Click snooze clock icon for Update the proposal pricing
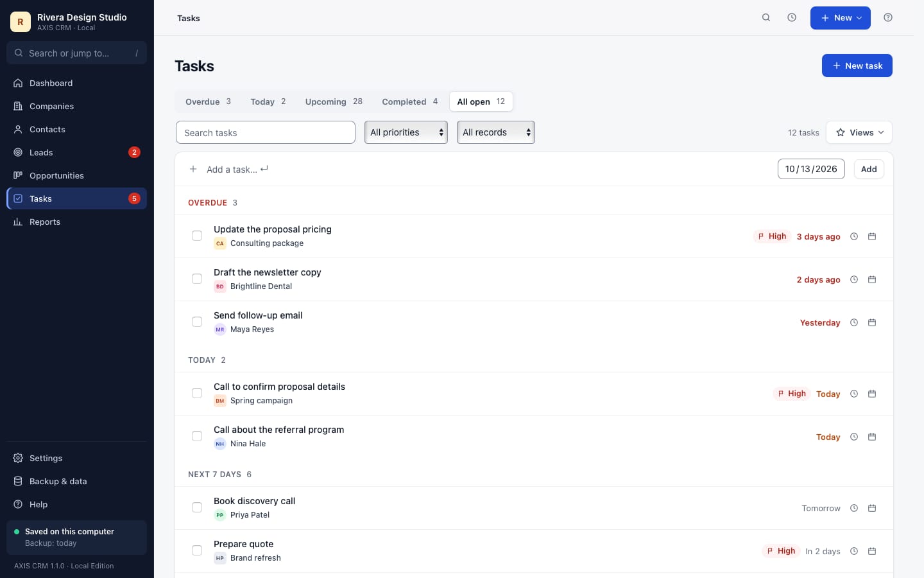The height and width of the screenshot is (578, 924). (x=854, y=236)
